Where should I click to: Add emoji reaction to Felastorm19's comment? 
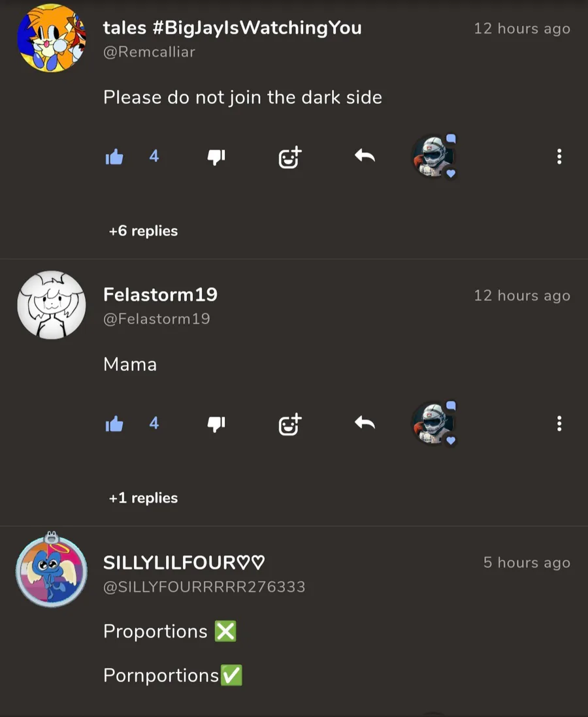pyautogui.click(x=290, y=424)
